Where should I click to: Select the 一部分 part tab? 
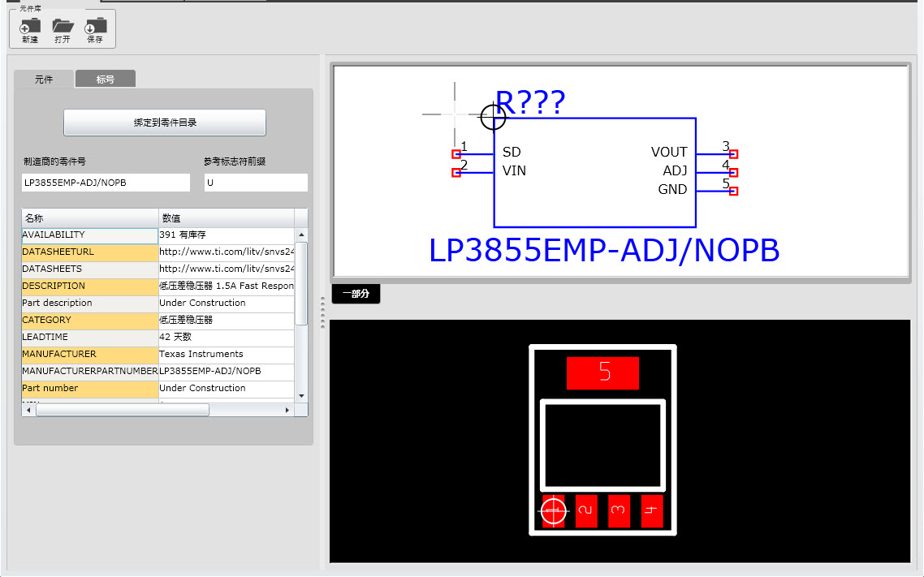coord(356,294)
